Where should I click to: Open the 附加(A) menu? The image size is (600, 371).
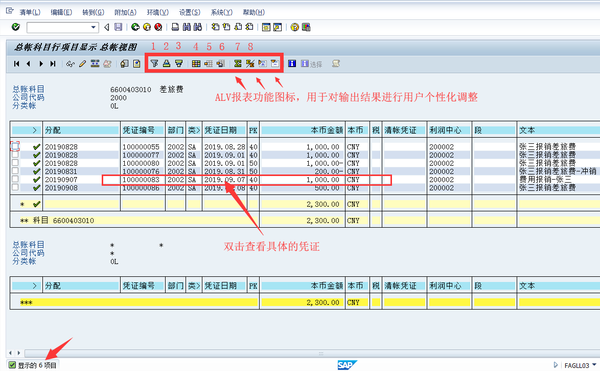(125, 12)
